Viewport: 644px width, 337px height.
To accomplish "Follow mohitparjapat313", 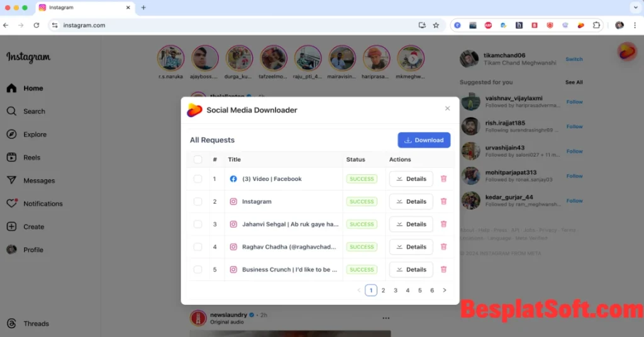I will [574, 175].
